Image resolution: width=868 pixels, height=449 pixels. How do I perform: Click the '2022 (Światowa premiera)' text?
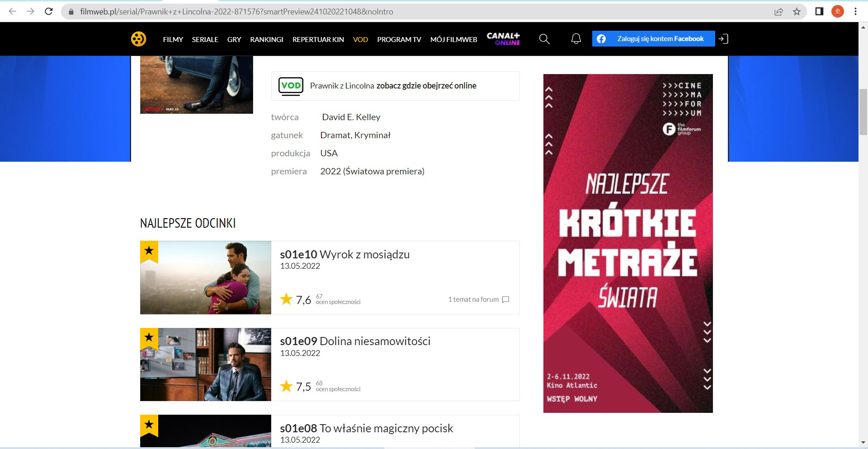373,171
